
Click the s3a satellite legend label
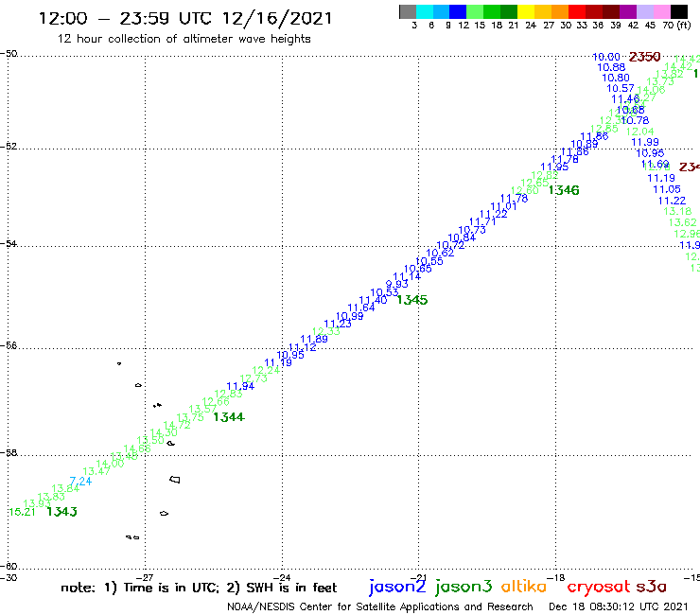tap(651, 587)
